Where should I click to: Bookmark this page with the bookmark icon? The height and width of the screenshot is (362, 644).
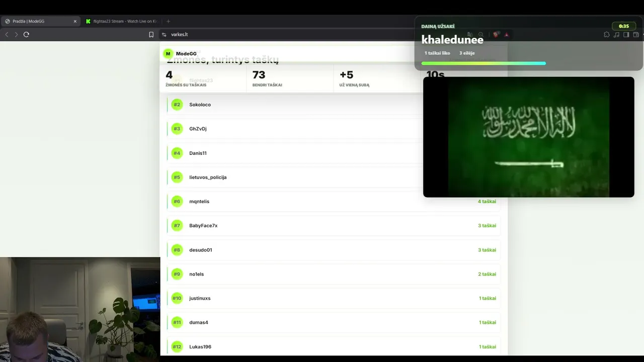pyautogui.click(x=151, y=35)
